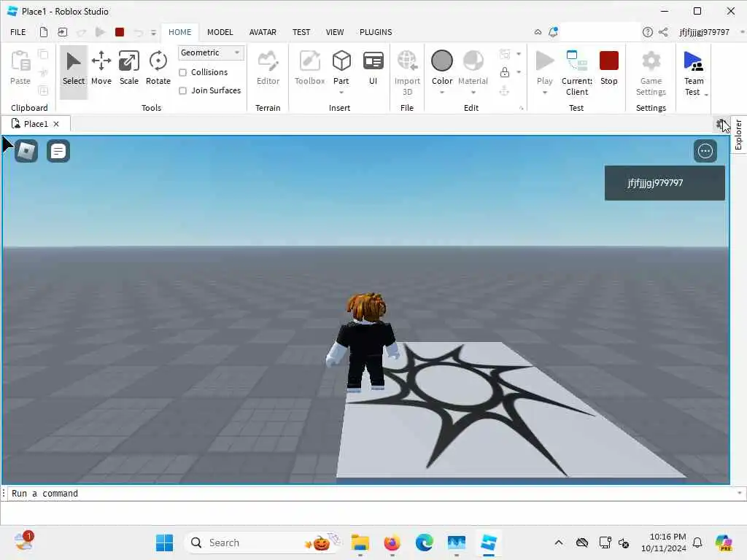Close the Place1 tab
Image resolution: width=747 pixels, height=560 pixels.
click(x=56, y=124)
